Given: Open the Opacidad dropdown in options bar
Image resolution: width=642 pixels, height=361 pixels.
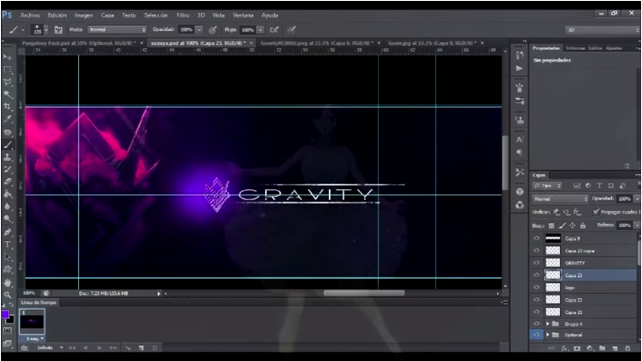Looking at the screenshot, I should pos(199,29).
